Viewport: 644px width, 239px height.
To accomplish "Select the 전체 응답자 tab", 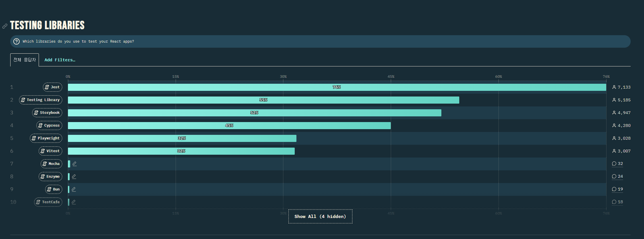I will 25,60.
